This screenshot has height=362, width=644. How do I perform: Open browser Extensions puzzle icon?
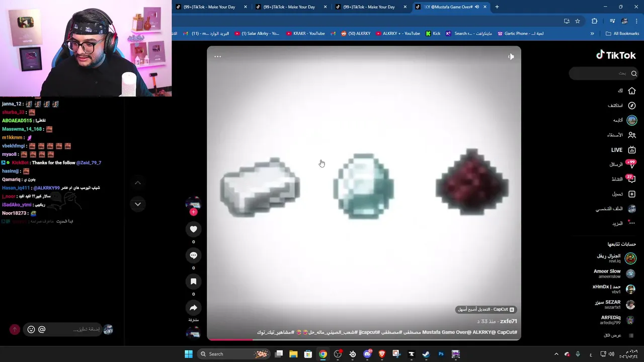pyautogui.click(x=595, y=21)
